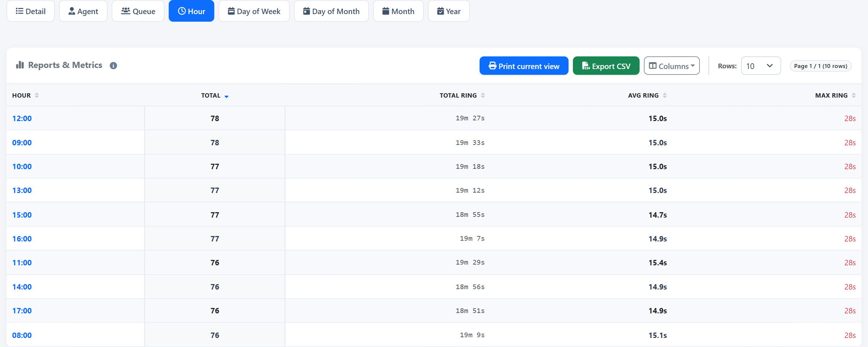868x347 pixels.
Task: Open the Agent tab
Action: (83, 11)
